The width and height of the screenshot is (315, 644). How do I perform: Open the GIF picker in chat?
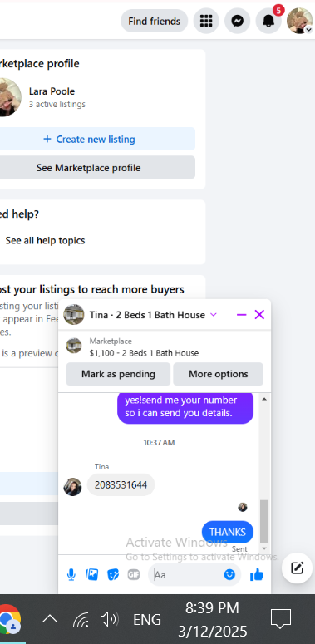[134, 574]
